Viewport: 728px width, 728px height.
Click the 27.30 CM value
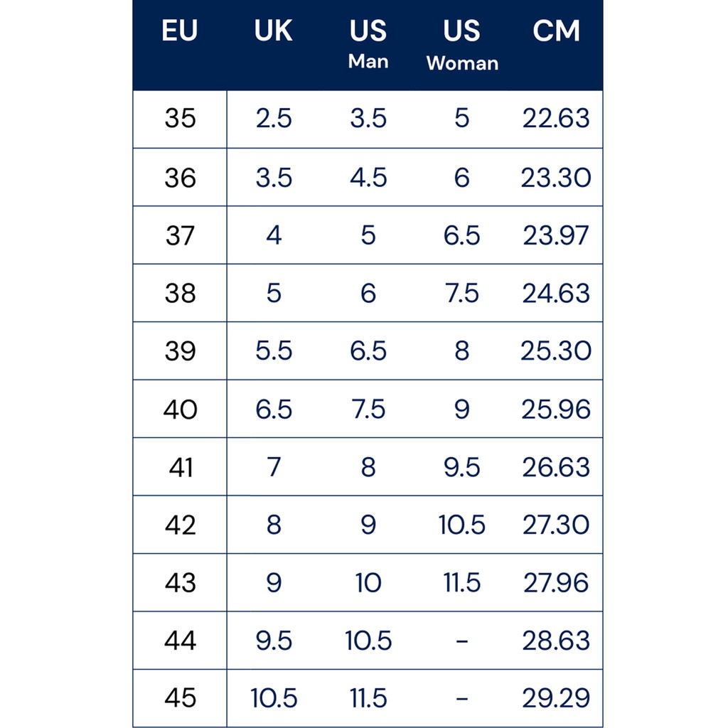tap(556, 525)
